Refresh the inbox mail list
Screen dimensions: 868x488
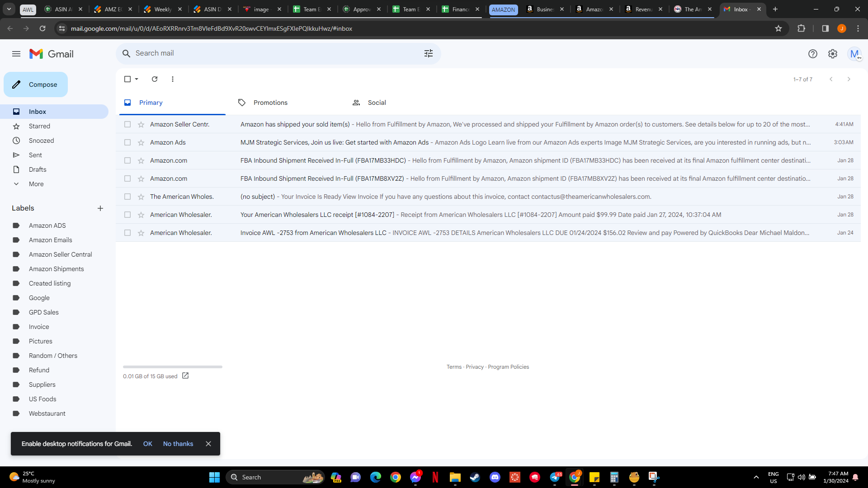coord(155,79)
